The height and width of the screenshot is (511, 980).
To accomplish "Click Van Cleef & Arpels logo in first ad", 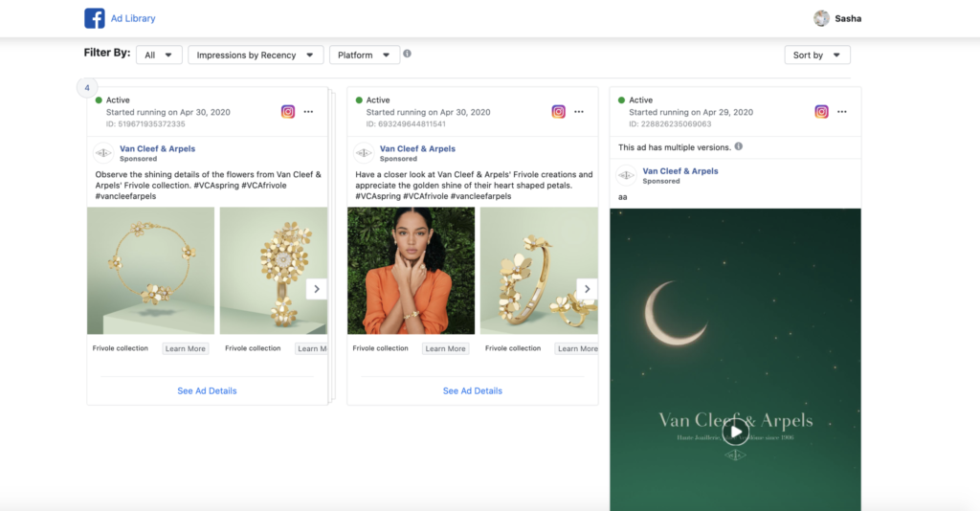I will 103,152.
